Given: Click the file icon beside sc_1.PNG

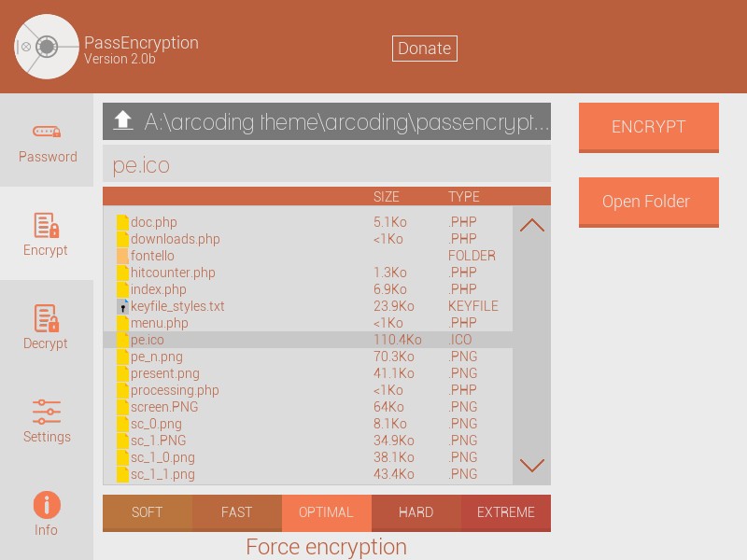Looking at the screenshot, I should [122, 441].
